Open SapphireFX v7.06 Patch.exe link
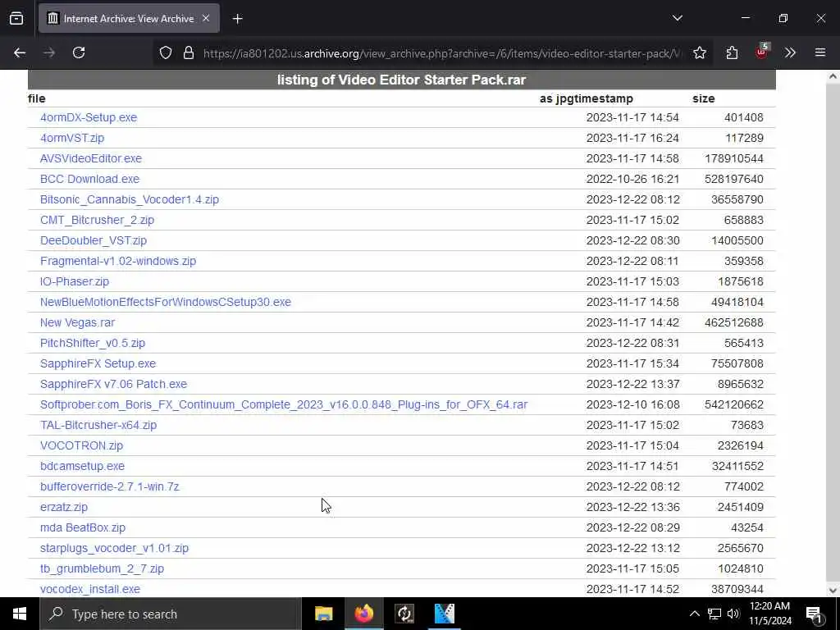Viewport: 840px width, 630px height. click(113, 384)
